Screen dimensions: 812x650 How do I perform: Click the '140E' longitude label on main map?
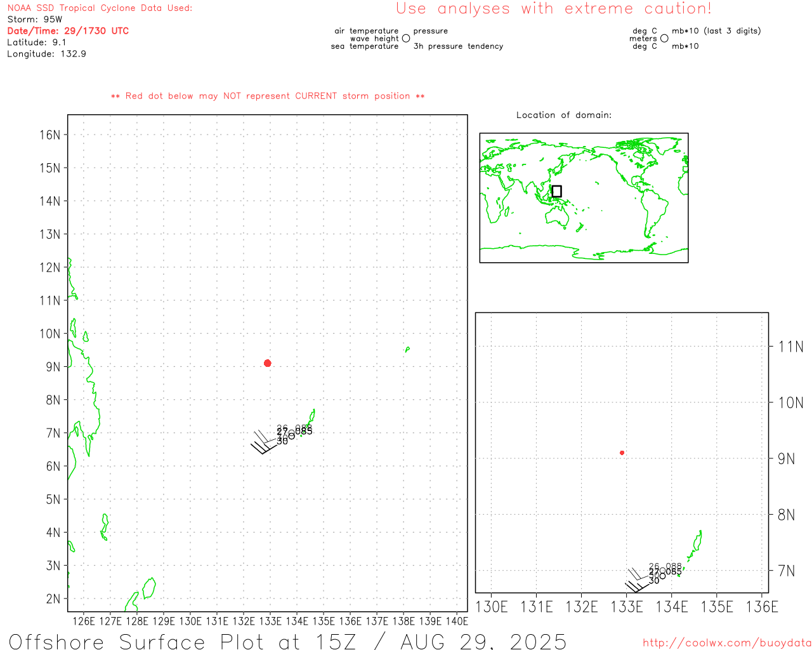(457, 621)
